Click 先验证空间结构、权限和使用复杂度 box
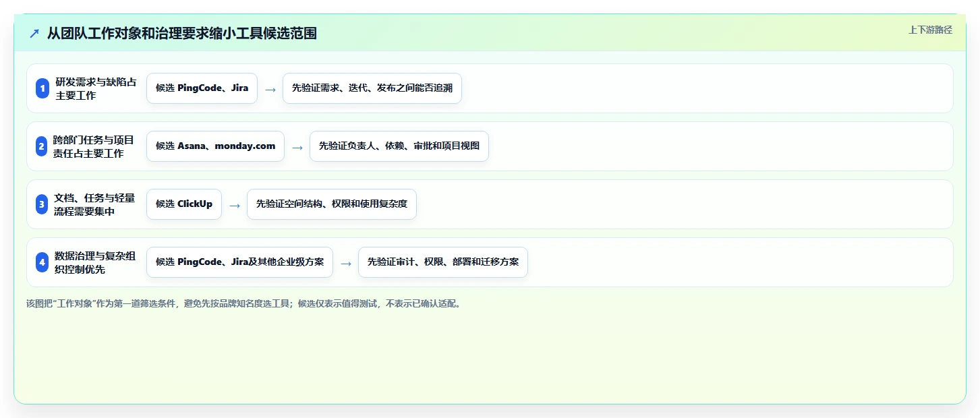 click(332, 204)
